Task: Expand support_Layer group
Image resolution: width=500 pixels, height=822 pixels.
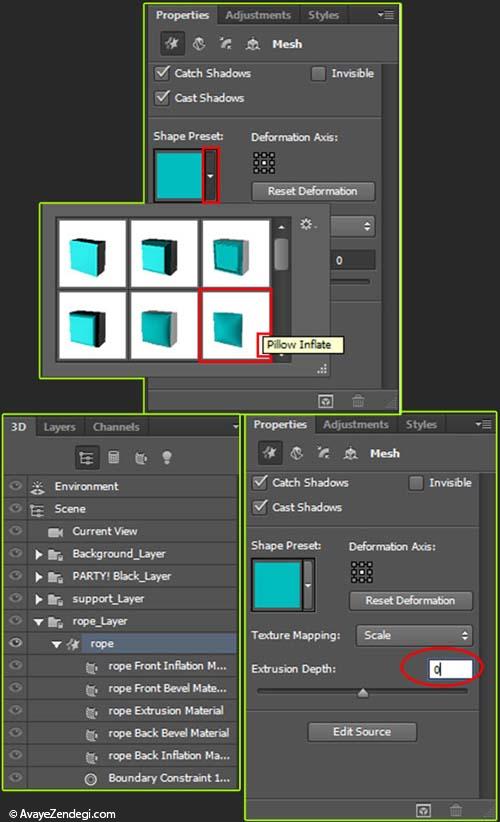Action: click(x=39, y=599)
